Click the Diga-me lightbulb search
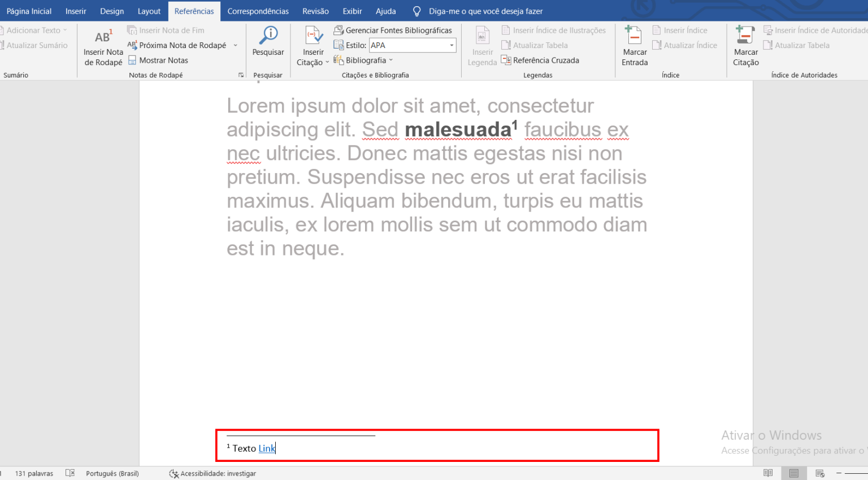The image size is (868, 480). tap(417, 11)
